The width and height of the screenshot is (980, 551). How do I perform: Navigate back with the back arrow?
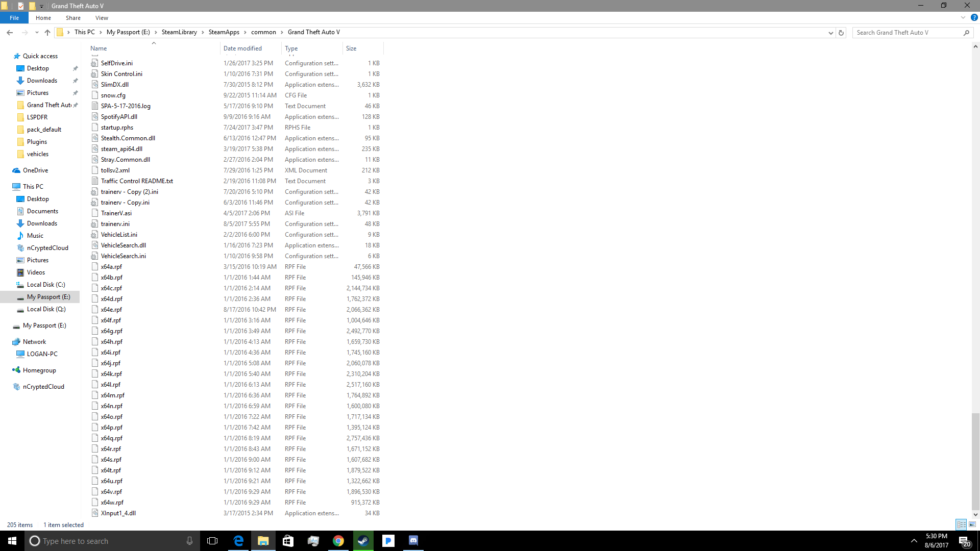[x=10, y=33]
